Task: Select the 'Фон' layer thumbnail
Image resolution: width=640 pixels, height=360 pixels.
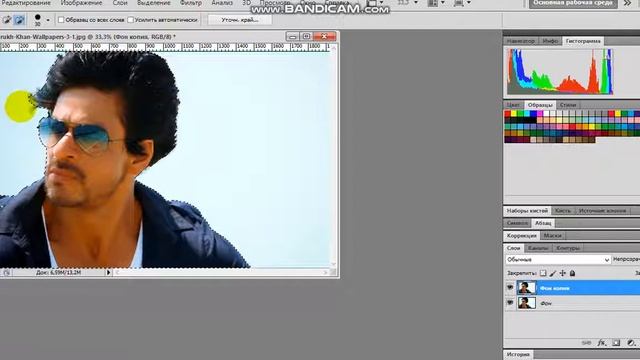Action: click(527, 303)
